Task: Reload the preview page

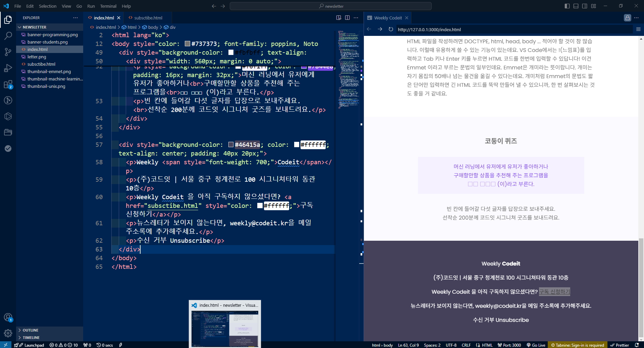Action: click(391, 29)
